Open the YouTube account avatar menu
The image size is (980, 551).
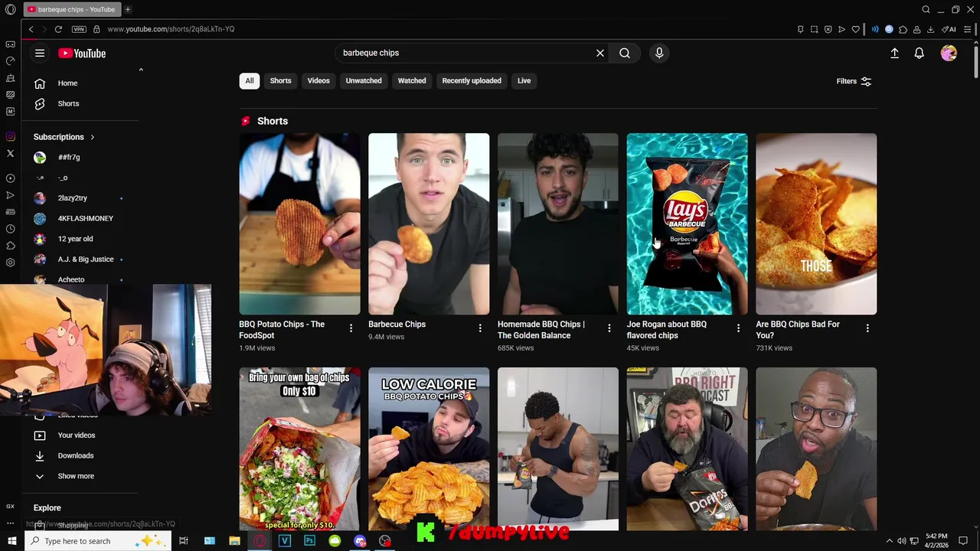[x=949, y=53]
